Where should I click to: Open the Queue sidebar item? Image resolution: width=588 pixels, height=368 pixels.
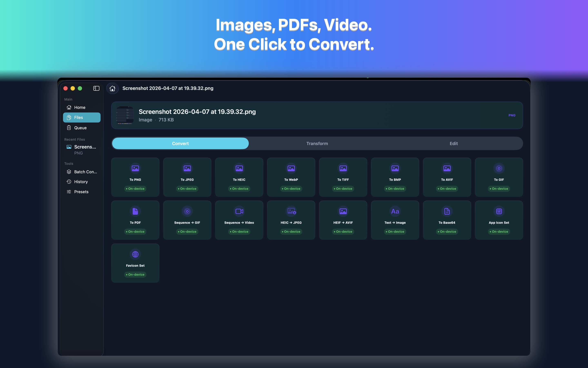[x=82, y=128]
